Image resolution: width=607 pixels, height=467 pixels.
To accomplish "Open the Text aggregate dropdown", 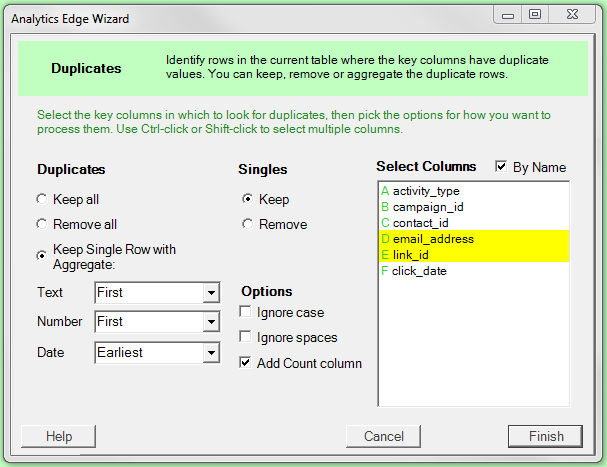I will (210, 293).
